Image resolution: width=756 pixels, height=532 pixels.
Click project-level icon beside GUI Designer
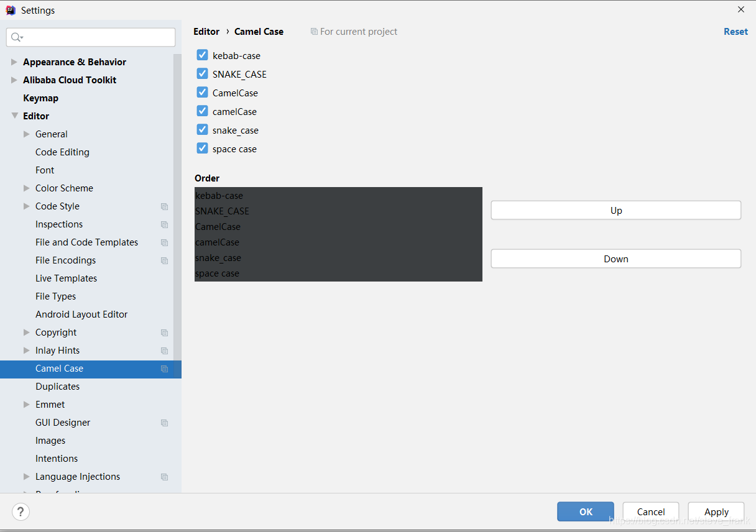coord(164,423)
